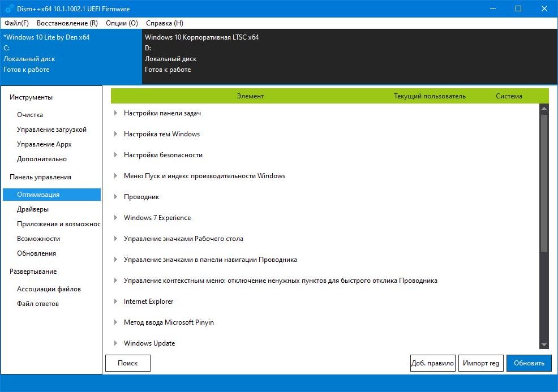Click the Импорт reg button
The image size is (558, 392).
(480, 363)
